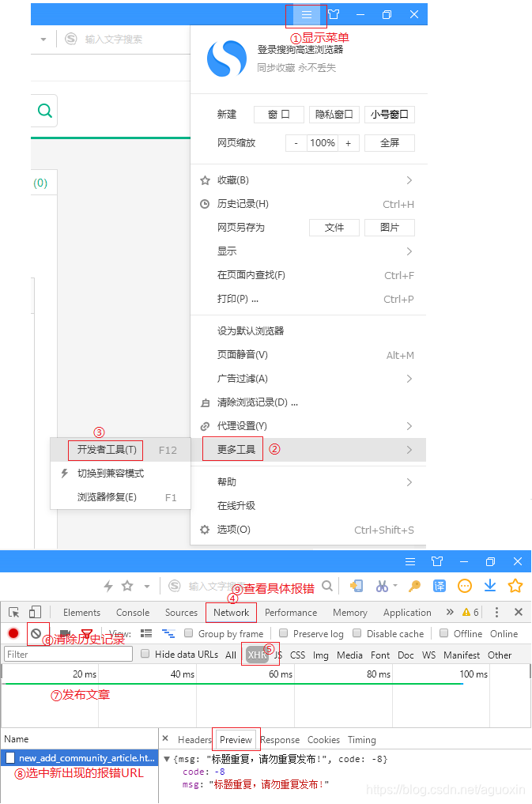The image size is (532, 804).
Task: Open the DevTools three-dot customize menu
Action: point(496,612)
